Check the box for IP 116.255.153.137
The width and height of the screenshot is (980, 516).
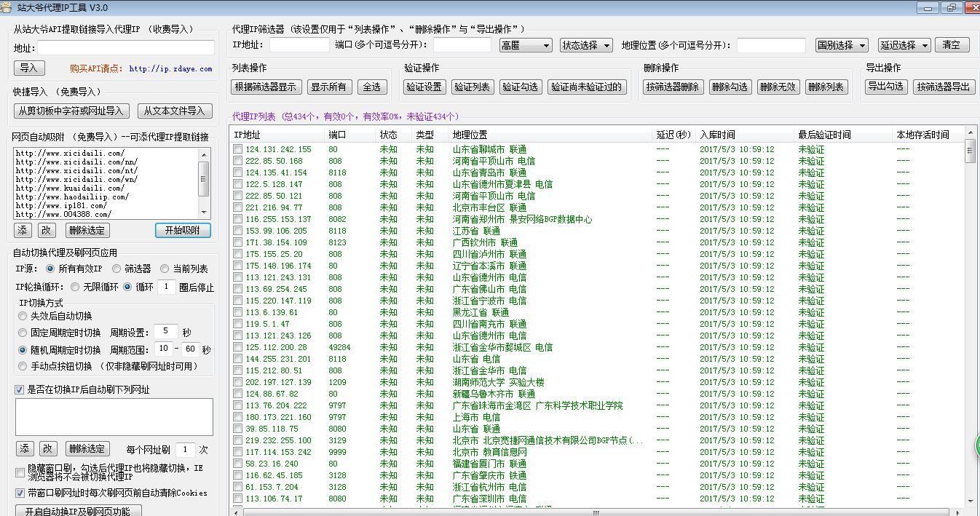tap(238, 219)
